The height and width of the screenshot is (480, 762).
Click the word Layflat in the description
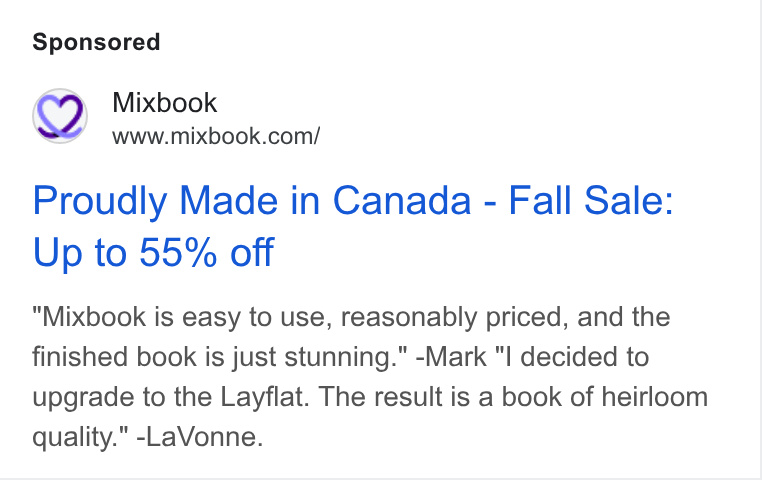(262, 398)
